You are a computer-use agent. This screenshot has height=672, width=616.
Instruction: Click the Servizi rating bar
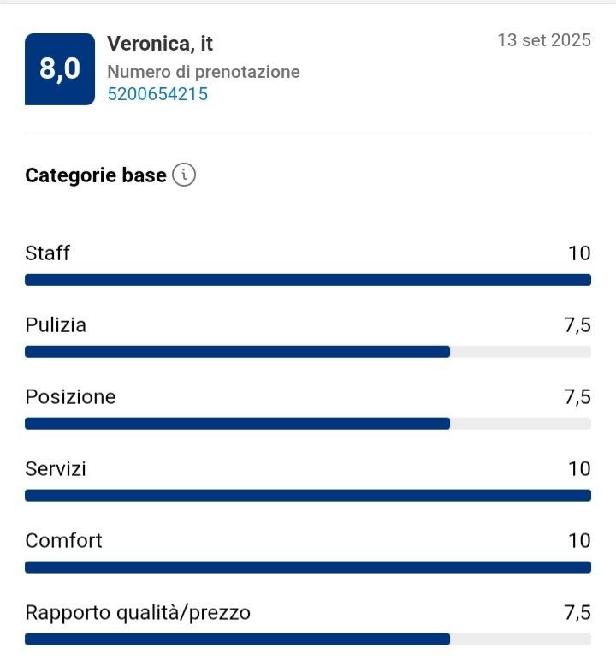308,496
